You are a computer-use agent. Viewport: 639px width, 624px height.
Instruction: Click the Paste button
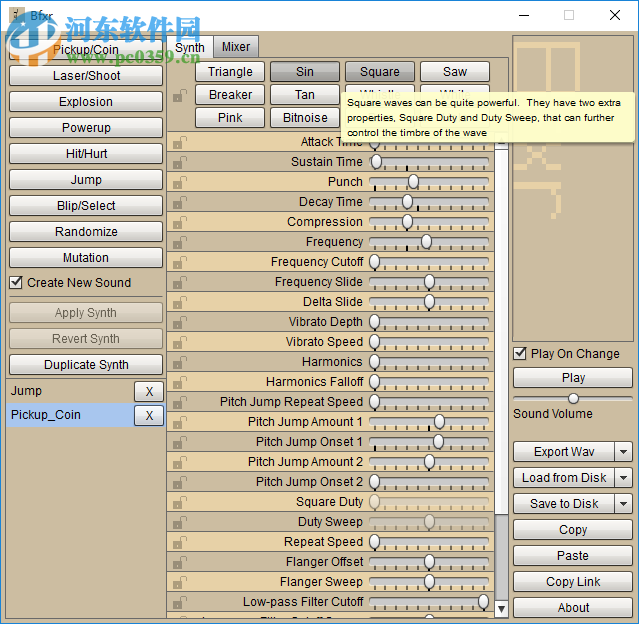(x=573, y=556)
